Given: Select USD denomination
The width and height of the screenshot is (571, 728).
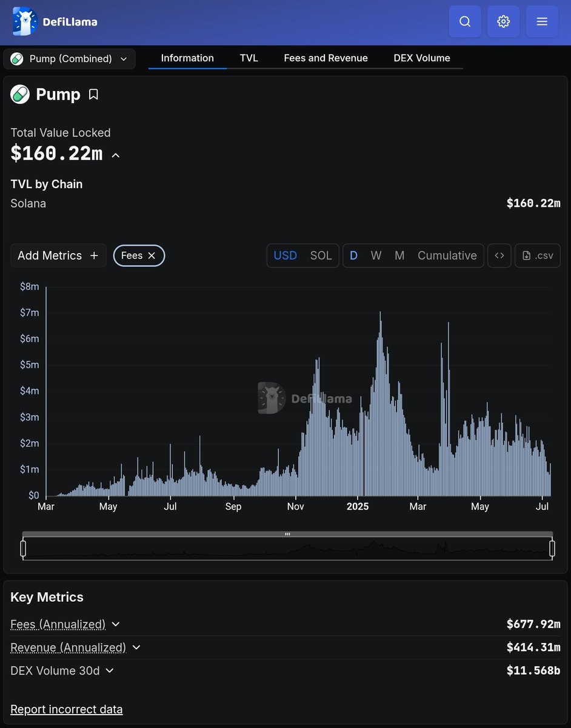Looking at the screenshot, I should tap(285, 255).
